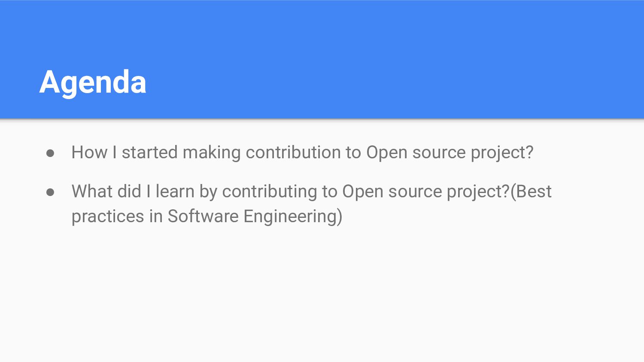Click the word "Software" on the last line
Screen dimensions: 644x362
(203, 217)
